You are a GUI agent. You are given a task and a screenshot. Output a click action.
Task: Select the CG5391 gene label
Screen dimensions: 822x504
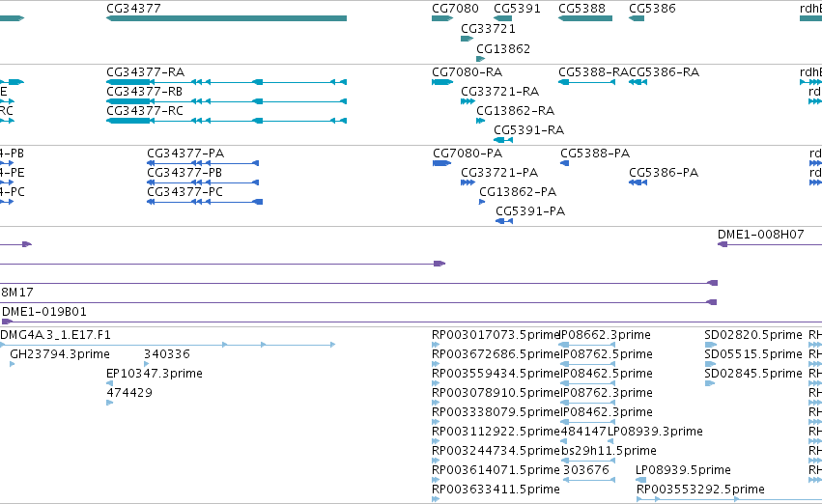click(517, 9)
